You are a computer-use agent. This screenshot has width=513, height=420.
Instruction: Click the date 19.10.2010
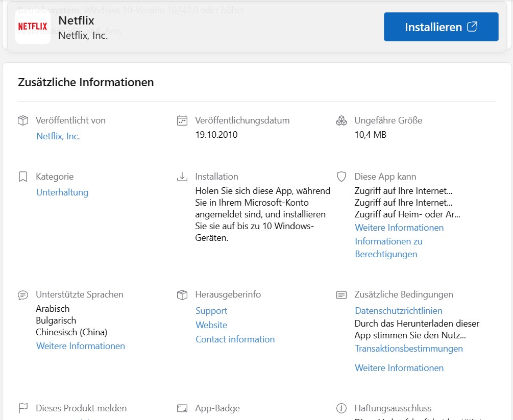click(x=216, y=135)
